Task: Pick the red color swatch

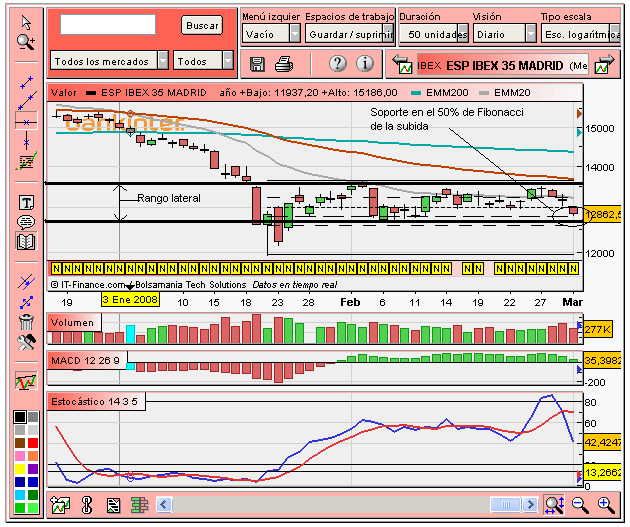Action: pos(33,443)
